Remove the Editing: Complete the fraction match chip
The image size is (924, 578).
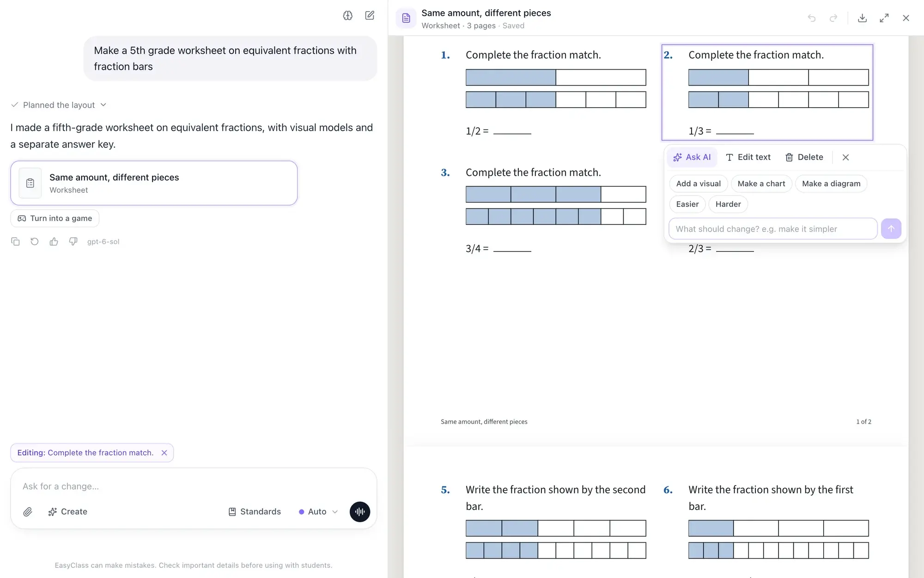click(x=164, y=453)
